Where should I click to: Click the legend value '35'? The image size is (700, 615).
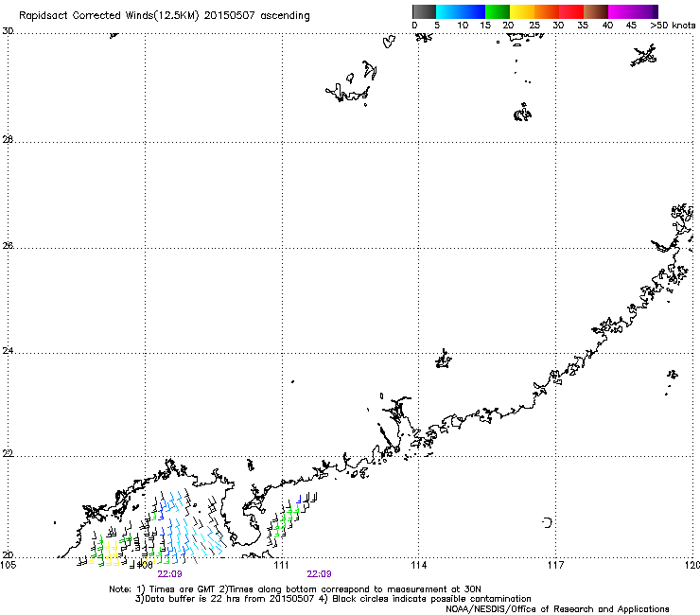583,26
